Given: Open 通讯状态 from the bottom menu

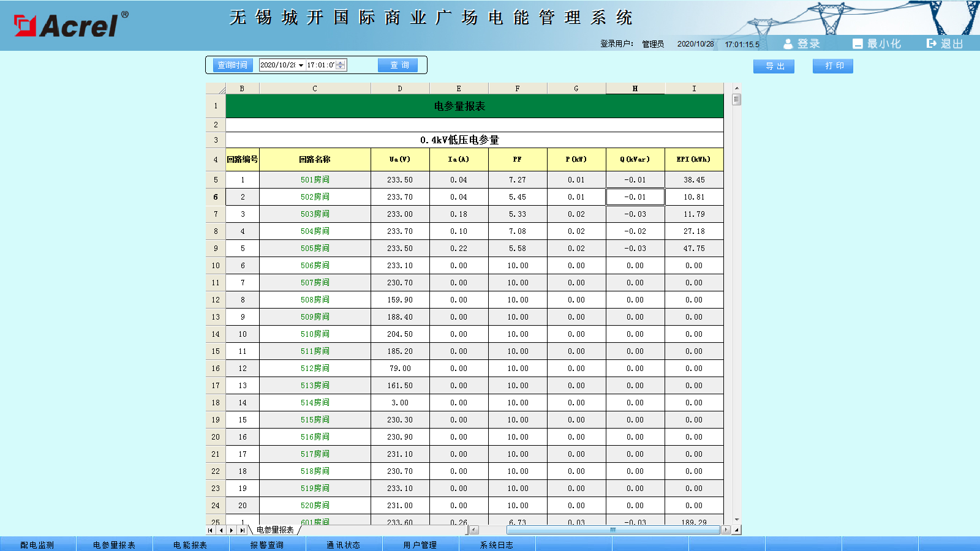Looking at the screenshot, I should tap(344, 545).
